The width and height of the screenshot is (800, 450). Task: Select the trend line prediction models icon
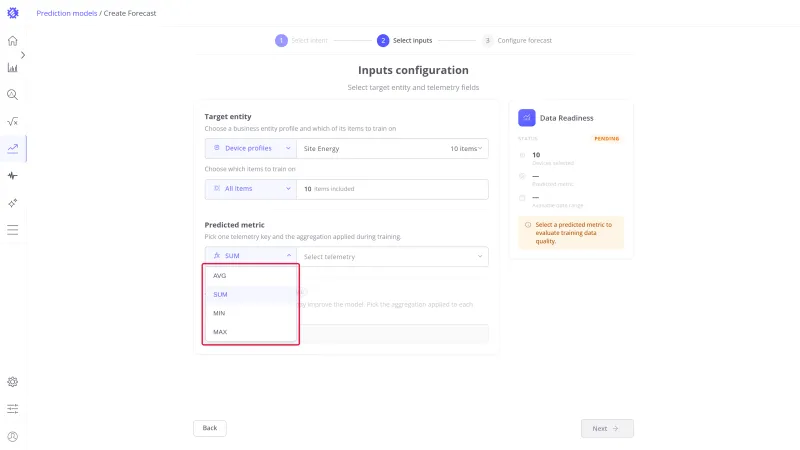click(13, 148)
